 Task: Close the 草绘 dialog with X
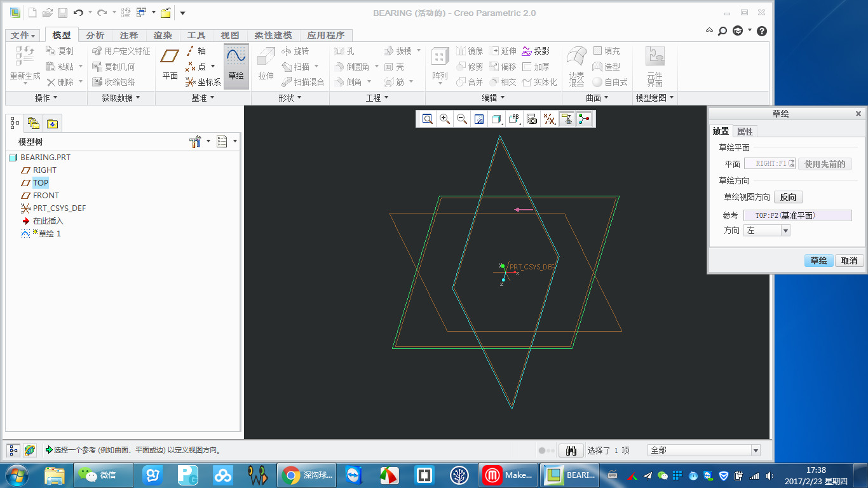(858, 114)
